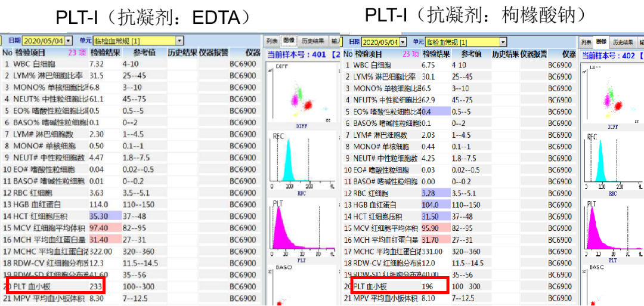Select highlighted HCT value 35.30 cell
Viewport: 644px width, 306px height.
click(x=106, y=215)
